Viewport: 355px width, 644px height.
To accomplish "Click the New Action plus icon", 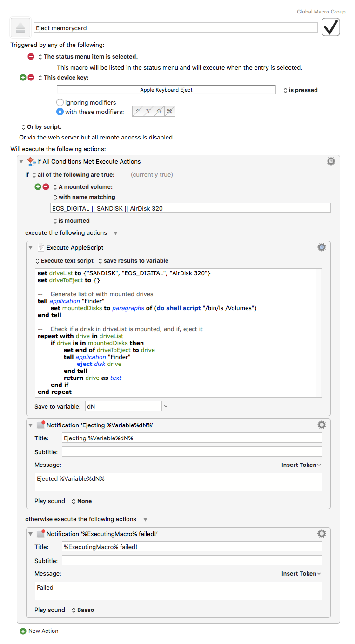I will pos(23,631).
